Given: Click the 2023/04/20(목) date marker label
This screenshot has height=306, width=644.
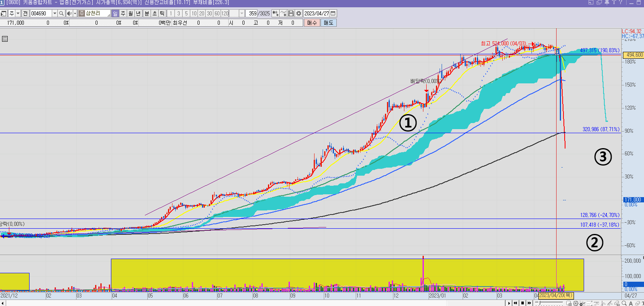Looking at the screenshot, I should [x=555, y=295].
